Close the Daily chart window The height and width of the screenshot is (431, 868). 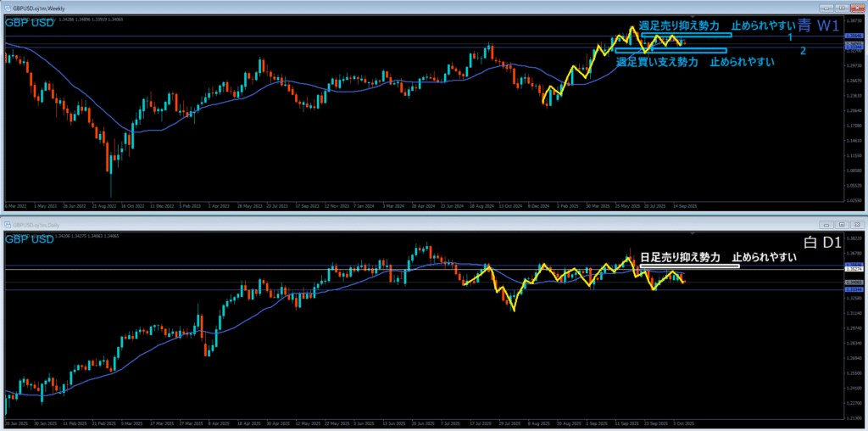coord(857,225)
